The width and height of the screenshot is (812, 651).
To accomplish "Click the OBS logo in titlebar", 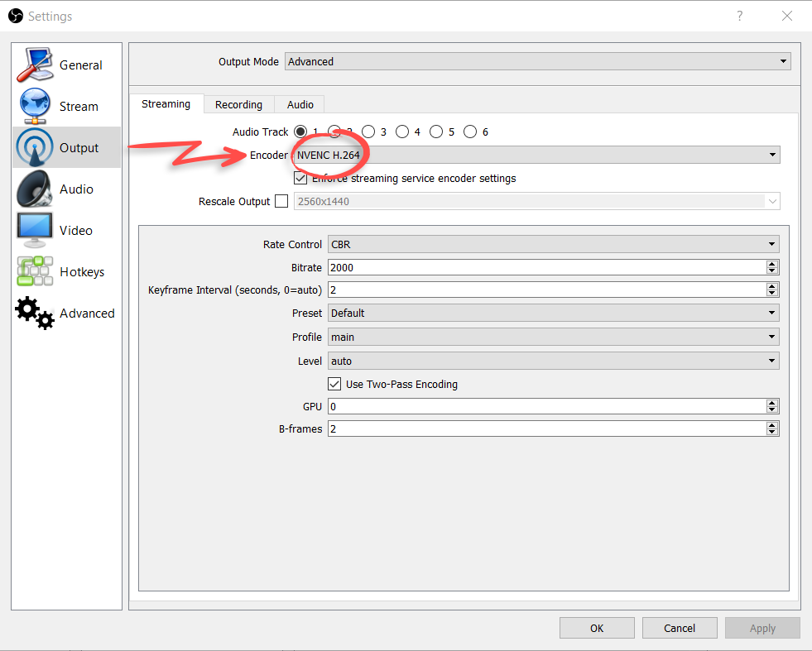I will pos(14,15).
